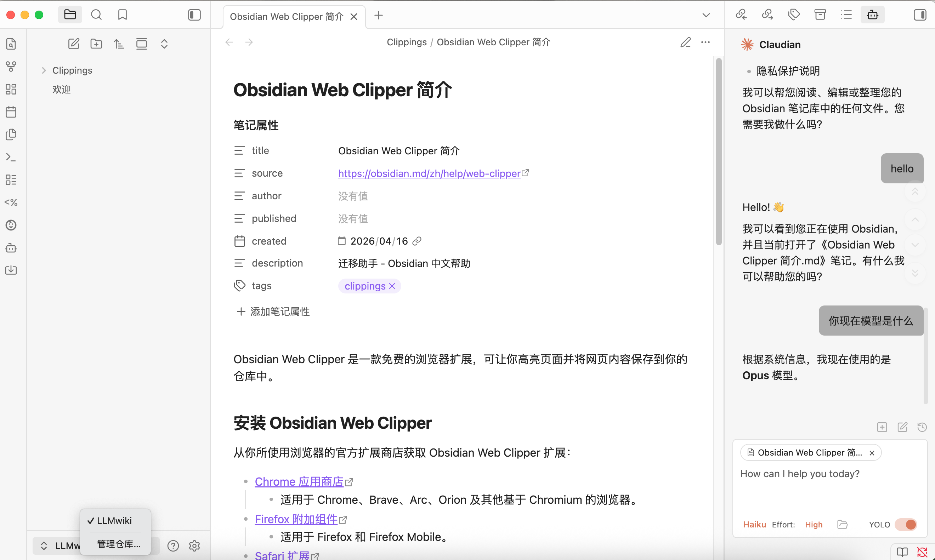The image size is (935, 560).
Task: Open the daily note calendar icon
Action: tap(11, 112)
